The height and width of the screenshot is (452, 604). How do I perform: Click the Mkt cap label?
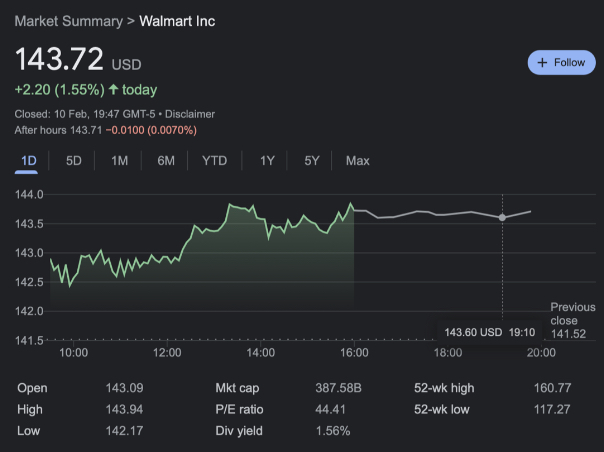click(x=237, y=388)
